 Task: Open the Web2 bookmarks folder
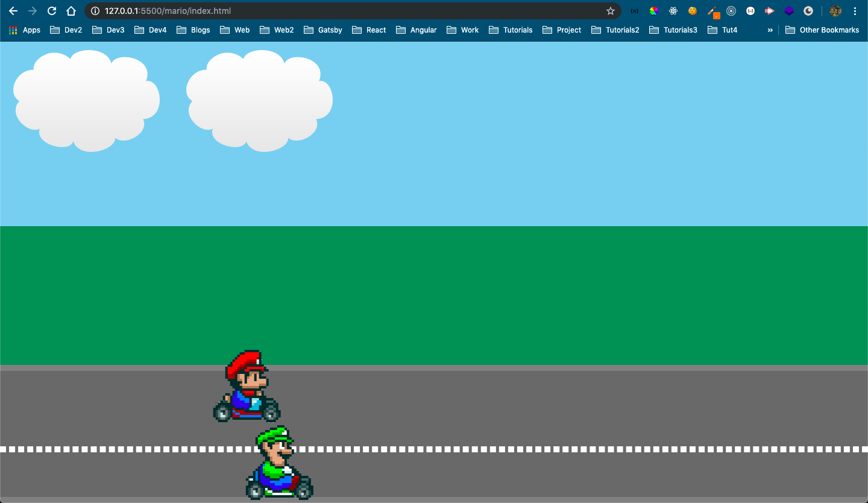coord(277,30)
